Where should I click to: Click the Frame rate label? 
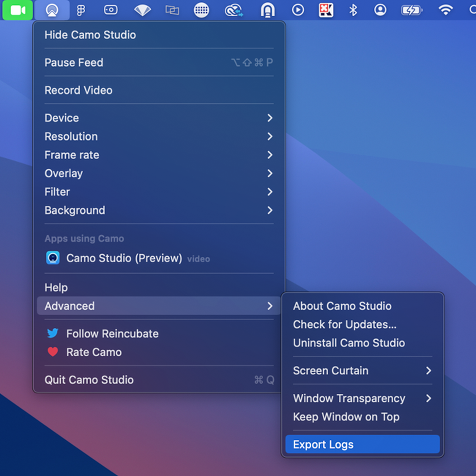[x=72, y=155]
